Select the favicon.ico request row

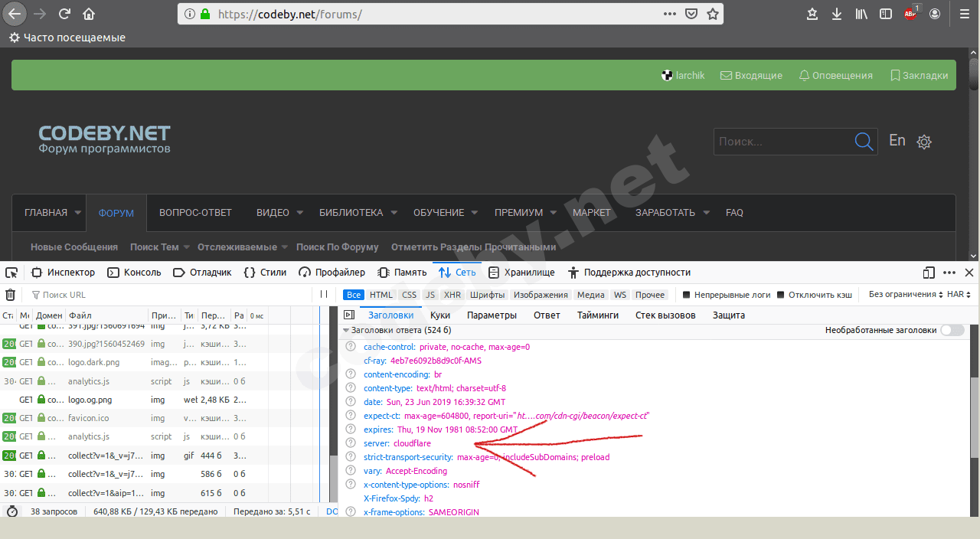click(165, 418)
